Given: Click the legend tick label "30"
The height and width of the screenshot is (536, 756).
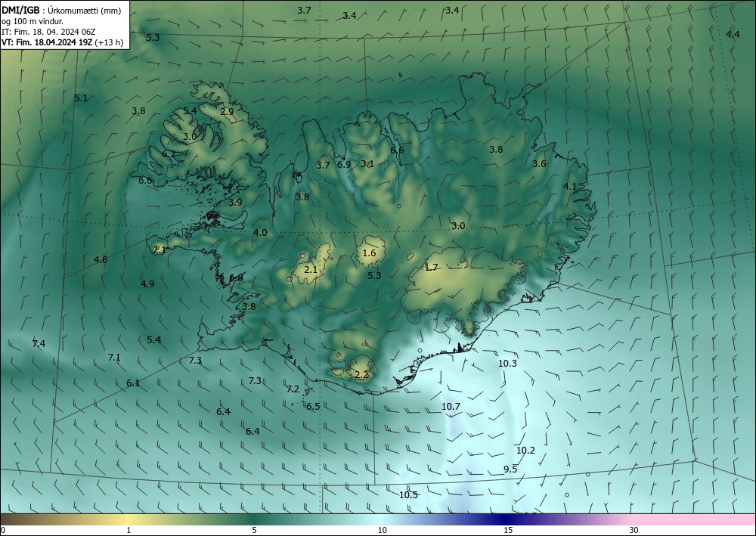Looking at the screenshot, I should point(634,530).
